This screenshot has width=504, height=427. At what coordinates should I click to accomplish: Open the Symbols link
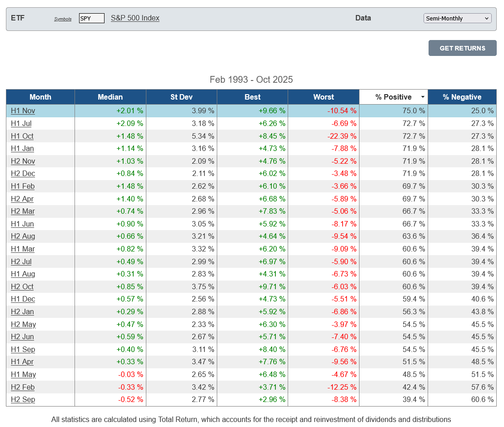[x=63, y=19]
